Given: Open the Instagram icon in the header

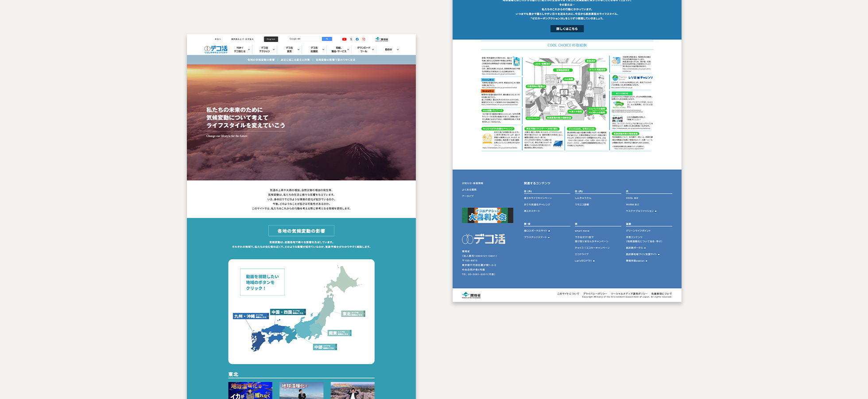Looking at the screenshot, I should [x=364, y=39].
